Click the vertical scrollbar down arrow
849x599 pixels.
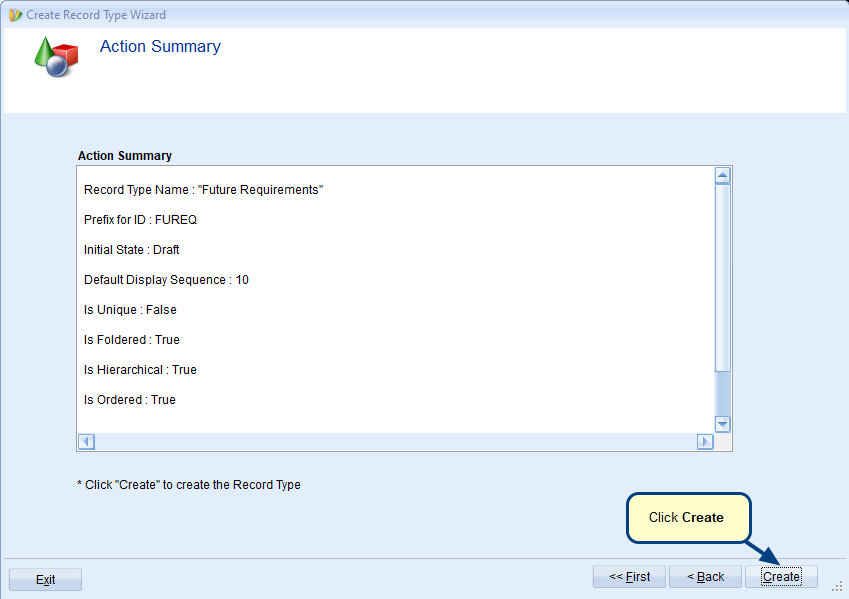click(x=723, y=423)
